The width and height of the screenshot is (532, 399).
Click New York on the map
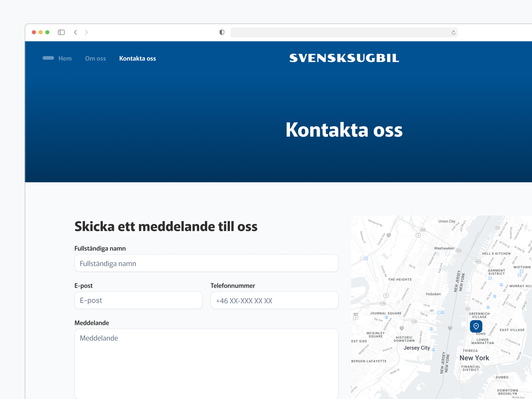coord(474,358)
